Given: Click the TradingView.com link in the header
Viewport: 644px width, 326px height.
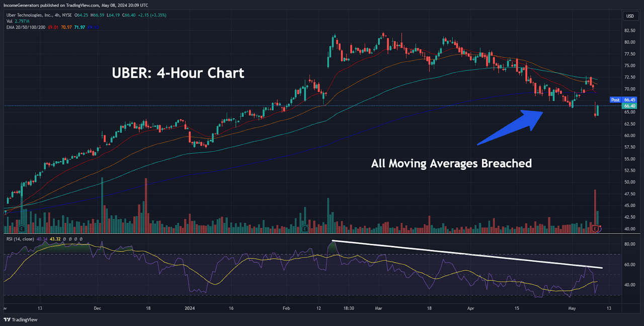Looking at the screenshot, I should (81, 5).
